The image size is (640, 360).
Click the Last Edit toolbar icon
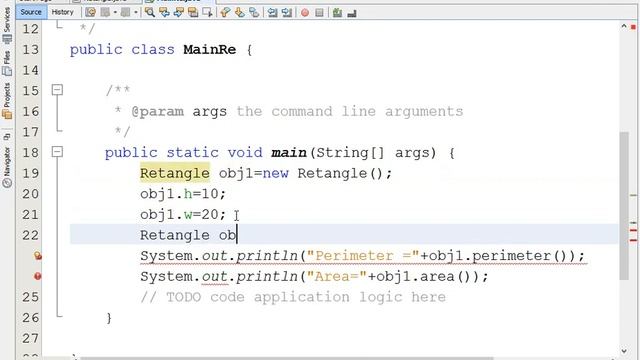pos(91,12)
